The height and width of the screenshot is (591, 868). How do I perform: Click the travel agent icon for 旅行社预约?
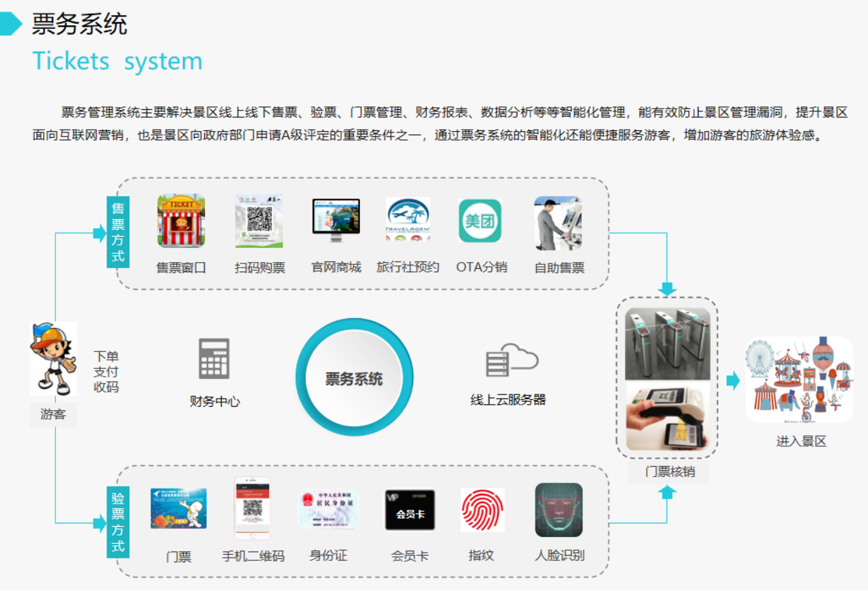click(408, 220)
